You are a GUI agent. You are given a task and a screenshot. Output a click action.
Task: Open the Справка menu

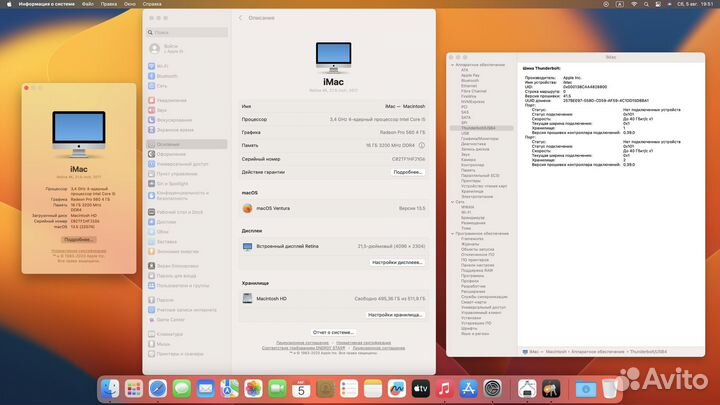coord(152,4)
